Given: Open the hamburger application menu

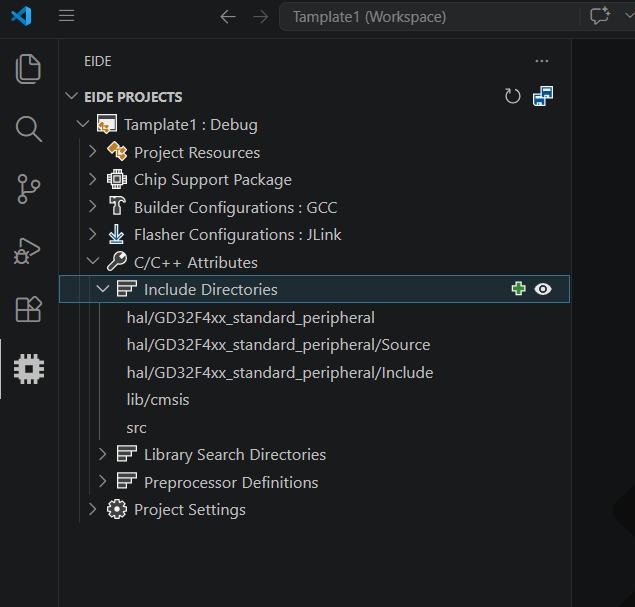Looking at the screenshot, I should pyautogui.click(x=66, y=16).
